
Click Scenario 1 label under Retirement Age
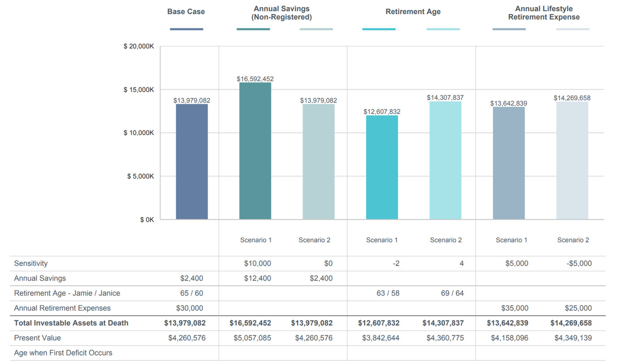point(382,240)
